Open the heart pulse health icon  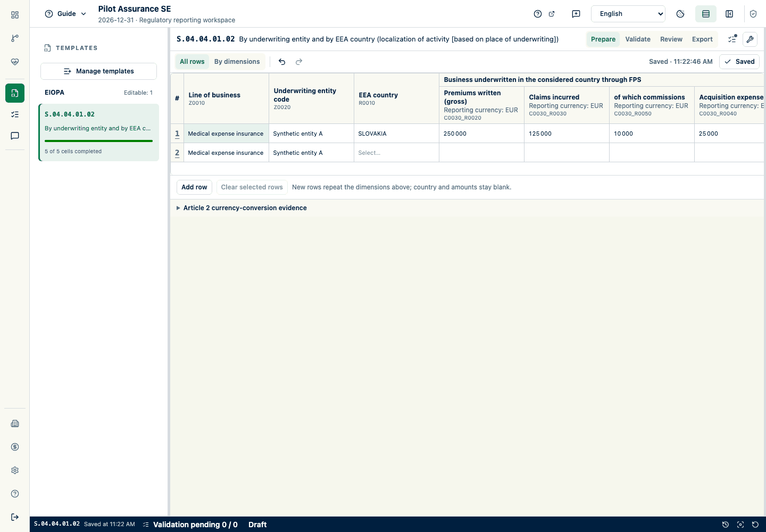[15, 62]
